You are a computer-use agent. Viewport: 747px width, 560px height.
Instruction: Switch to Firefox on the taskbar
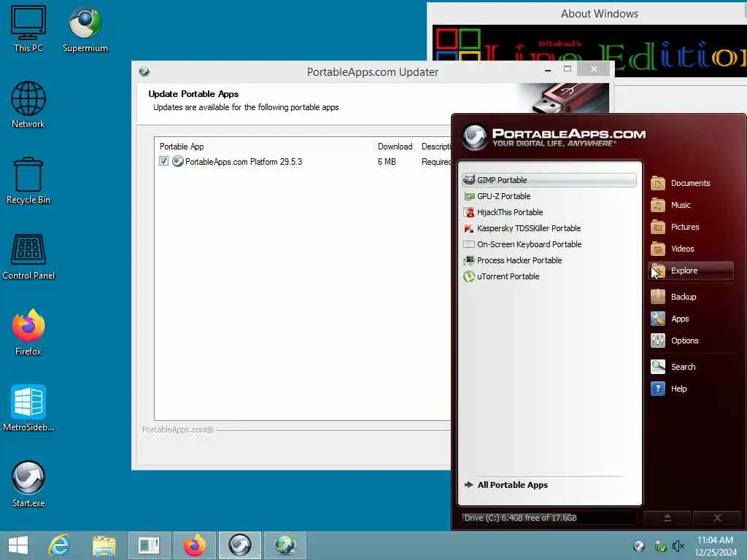click(x=194, y=545)
